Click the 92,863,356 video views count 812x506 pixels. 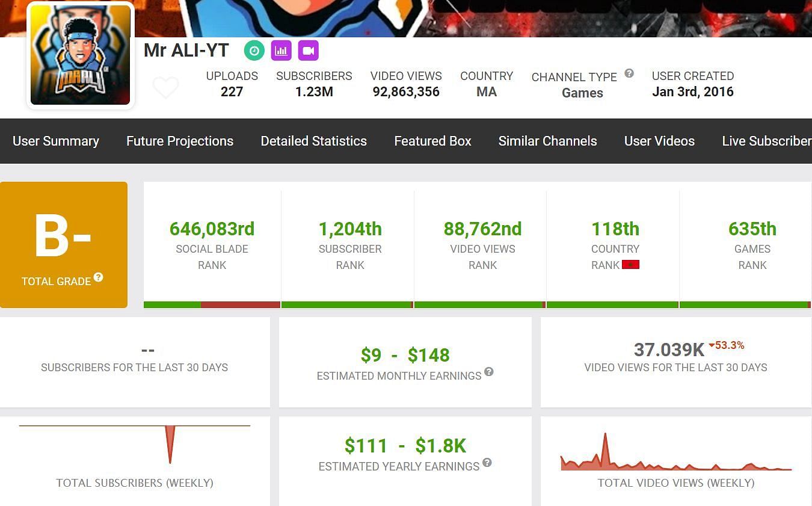pyautogui.click(x=406, y=92)
